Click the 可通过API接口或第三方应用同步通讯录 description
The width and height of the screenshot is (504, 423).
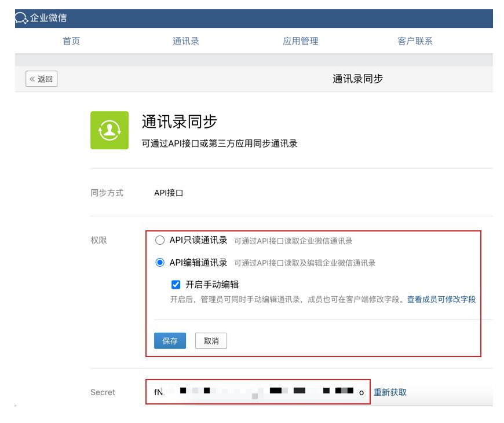[220, 144]
